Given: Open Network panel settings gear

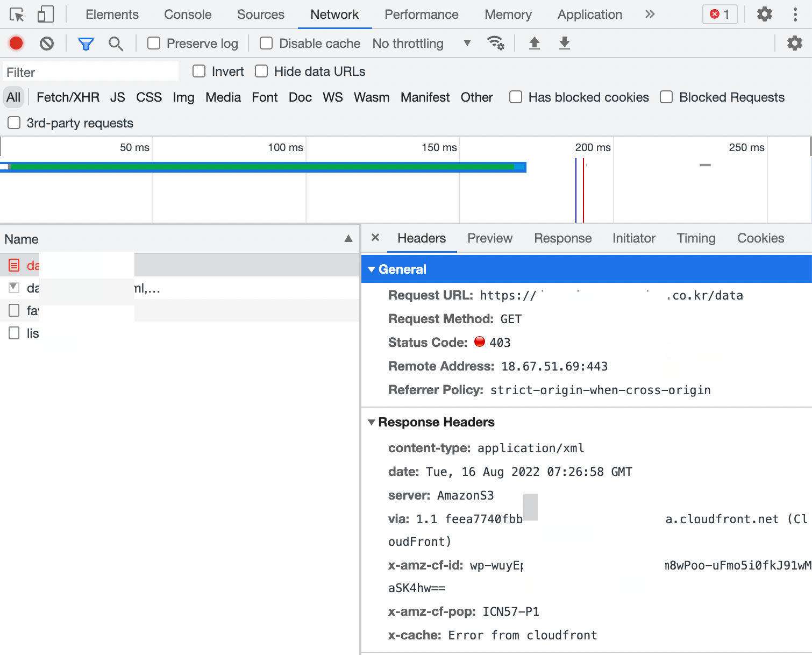Looking at the screenshot, I should (795, 43).
